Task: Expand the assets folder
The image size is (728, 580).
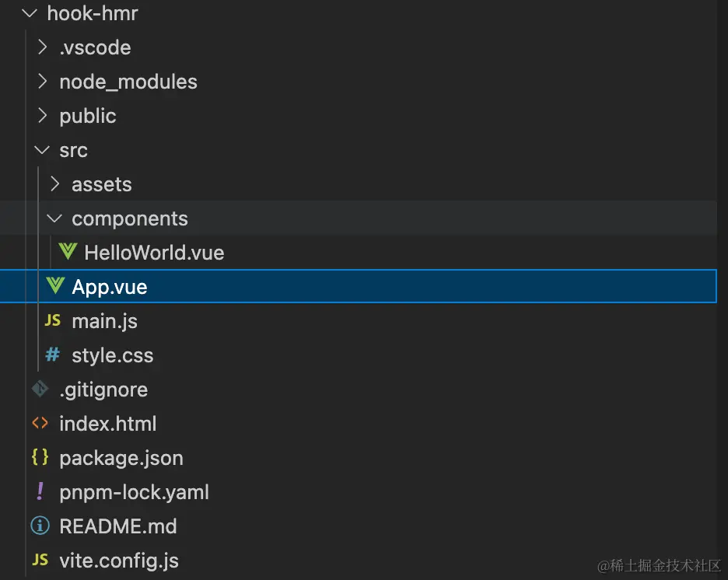Action: tap(54, 183)
